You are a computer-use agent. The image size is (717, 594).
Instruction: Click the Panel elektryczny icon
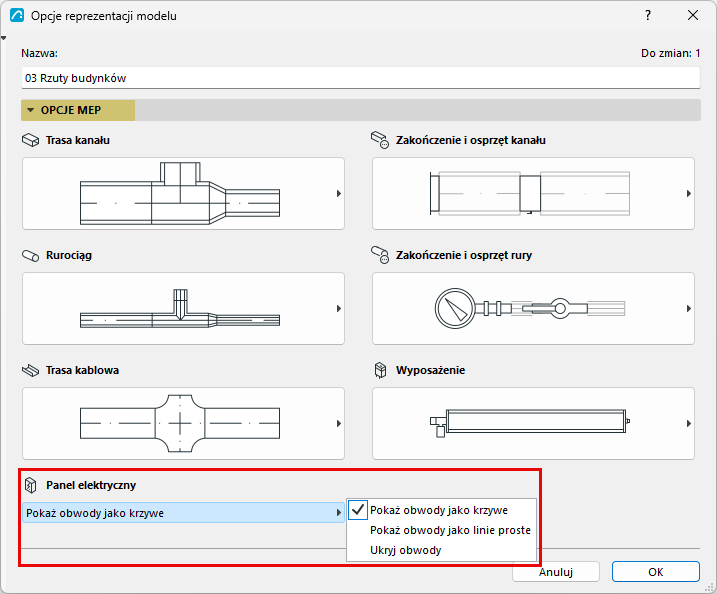click(x=30, y=485)
